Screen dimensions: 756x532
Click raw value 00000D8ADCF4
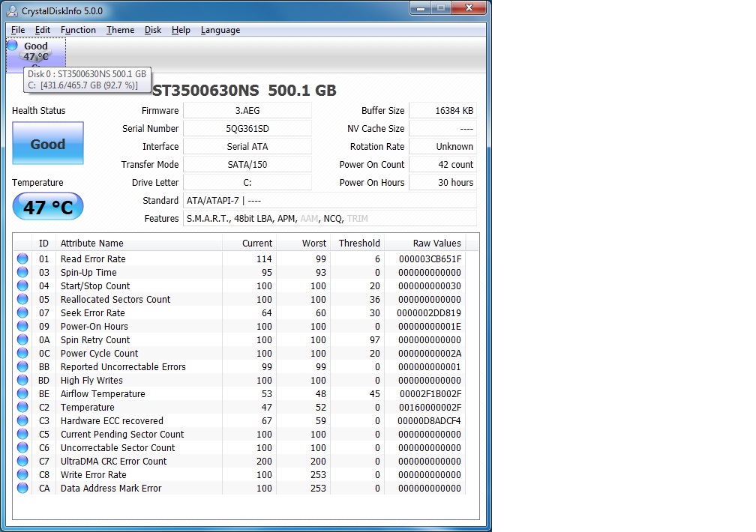pyautogui.click(x=429, y=420)
